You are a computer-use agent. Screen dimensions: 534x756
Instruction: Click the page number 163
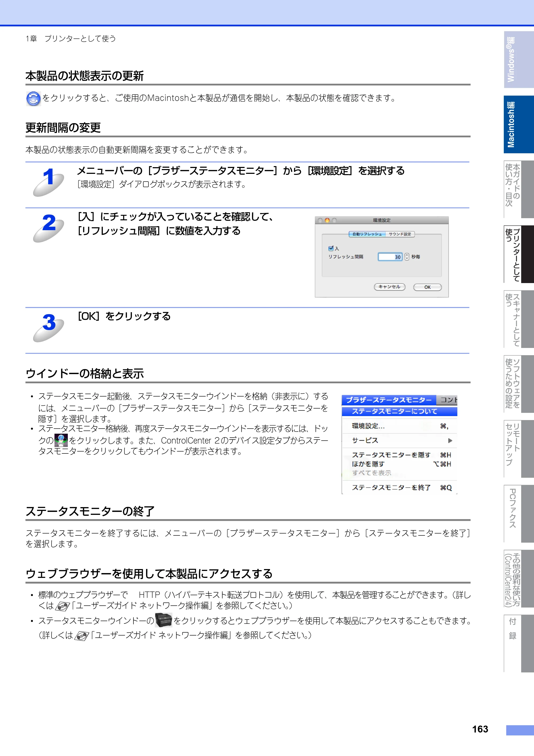click(480, 729)
